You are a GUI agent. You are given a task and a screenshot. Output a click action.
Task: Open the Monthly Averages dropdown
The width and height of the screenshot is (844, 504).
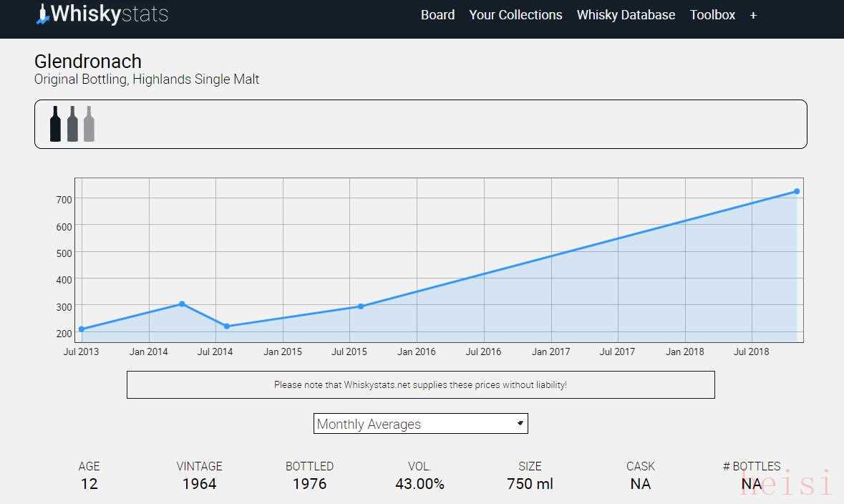pos(420,424)
